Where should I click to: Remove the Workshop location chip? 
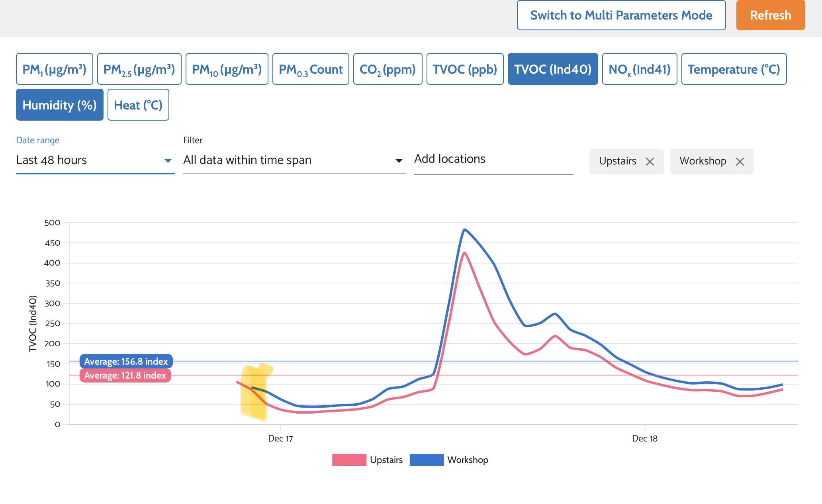740,162
